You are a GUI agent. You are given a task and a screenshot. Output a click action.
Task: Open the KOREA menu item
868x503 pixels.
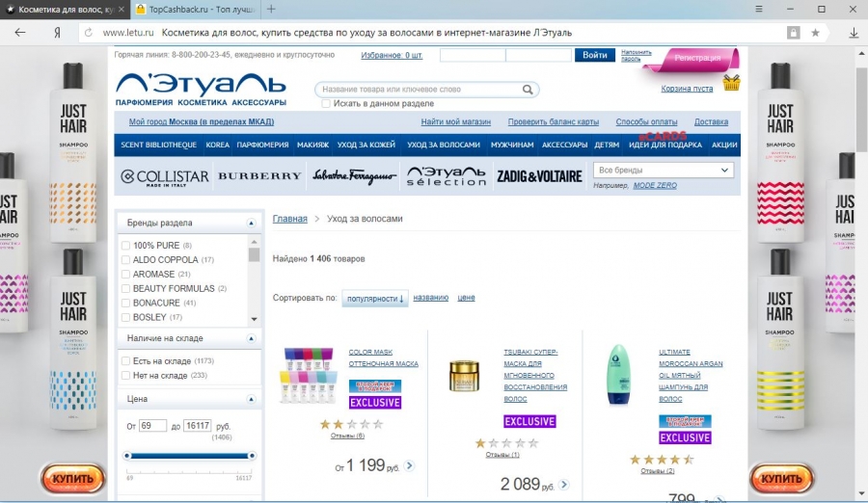218,145
